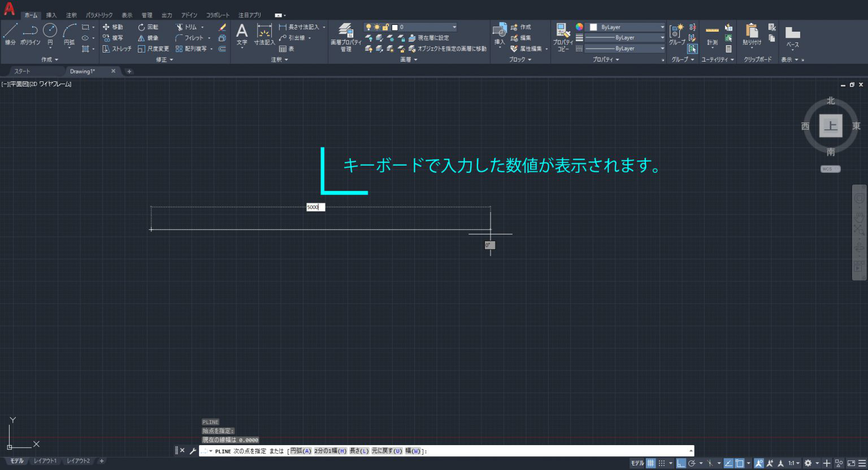Select the 線分 (Line) tool
The width and height of the screenshot is (868, 470).
(x=10, y=34)
